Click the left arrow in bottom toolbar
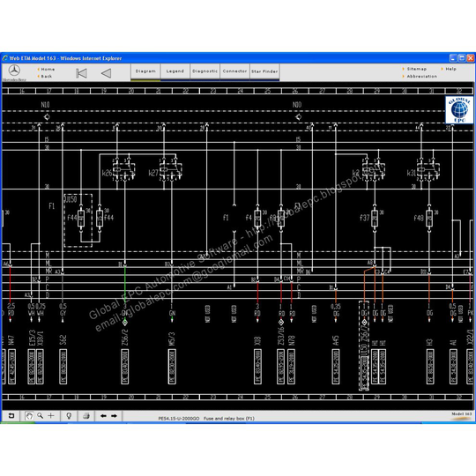The width and height of the screenshot is (476, 476). (x=103, y=416)
